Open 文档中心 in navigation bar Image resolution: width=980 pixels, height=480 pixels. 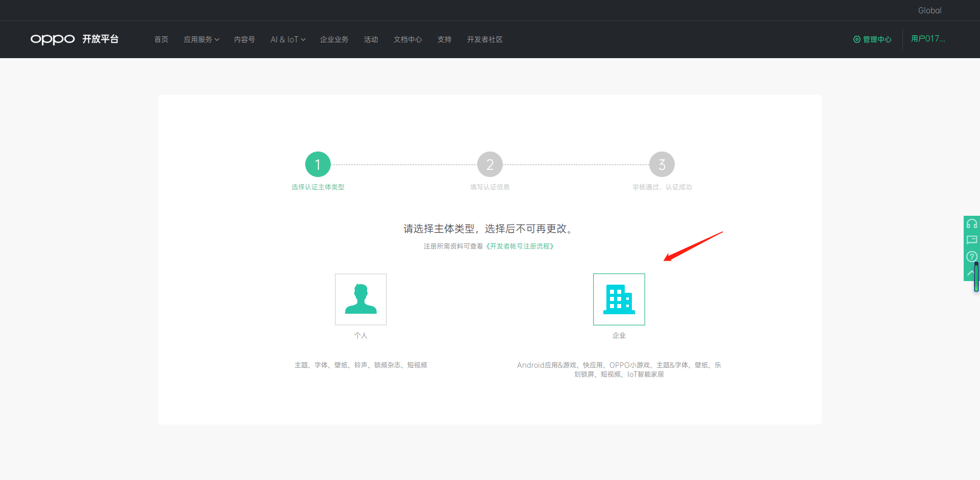(408, 39)
